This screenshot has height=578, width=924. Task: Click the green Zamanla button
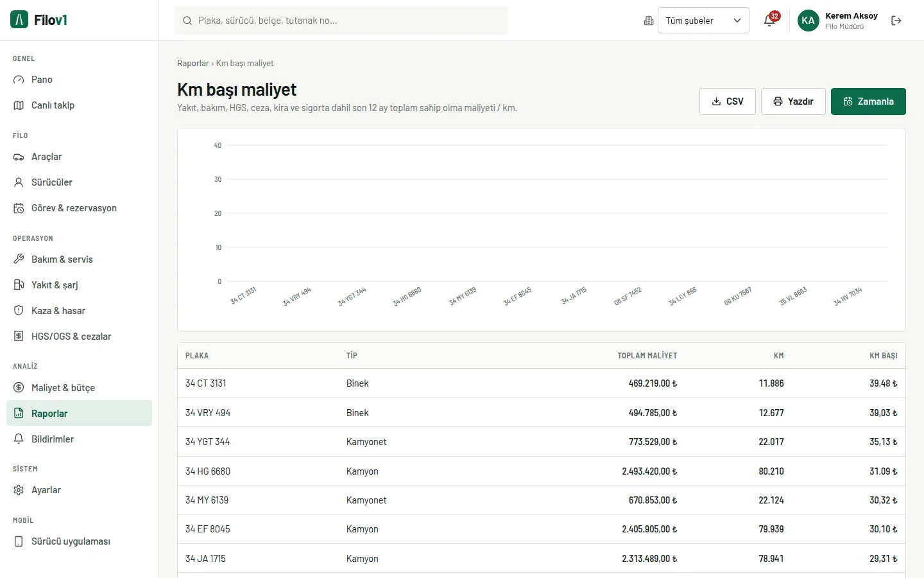[868, 101]
